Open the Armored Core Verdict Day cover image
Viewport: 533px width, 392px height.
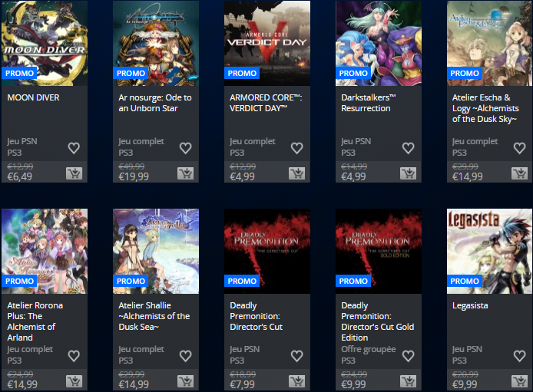267,43
